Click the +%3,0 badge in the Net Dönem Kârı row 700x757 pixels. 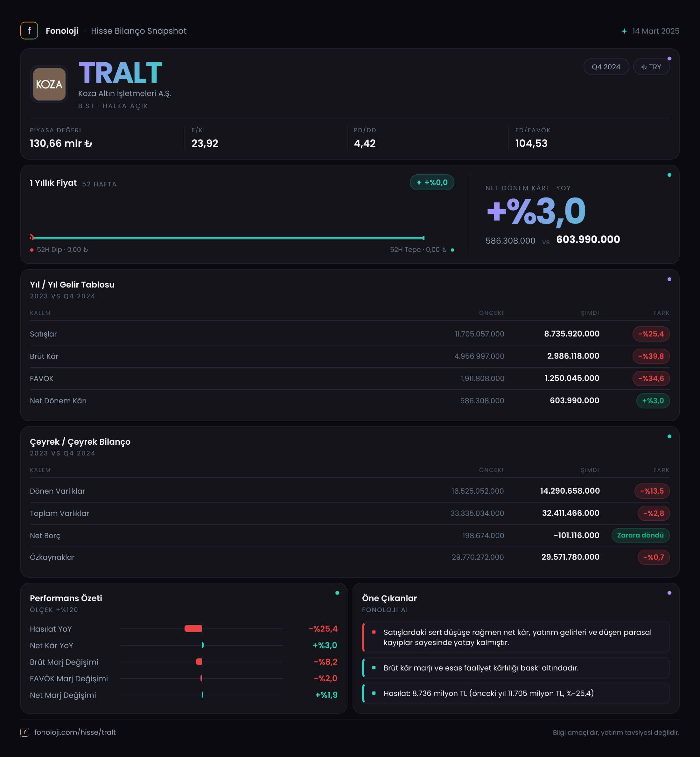click(x=653, y=401)
